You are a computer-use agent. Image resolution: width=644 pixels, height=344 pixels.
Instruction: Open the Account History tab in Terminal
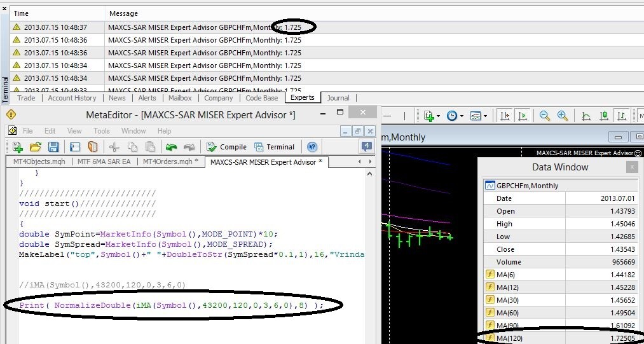tap(72, 98)
